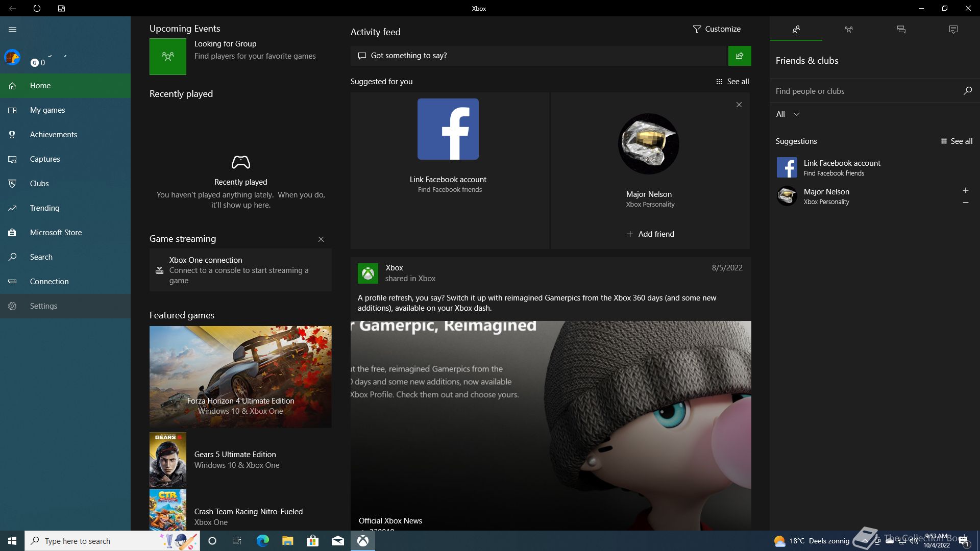Open the Windows Start menu
This screenshot has width=980, height=551.
pos(12,541)
